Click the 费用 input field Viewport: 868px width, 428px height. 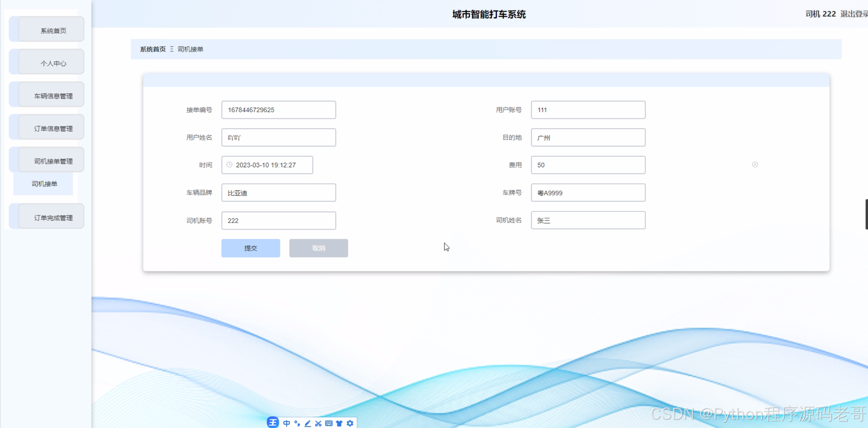(588, 165)
